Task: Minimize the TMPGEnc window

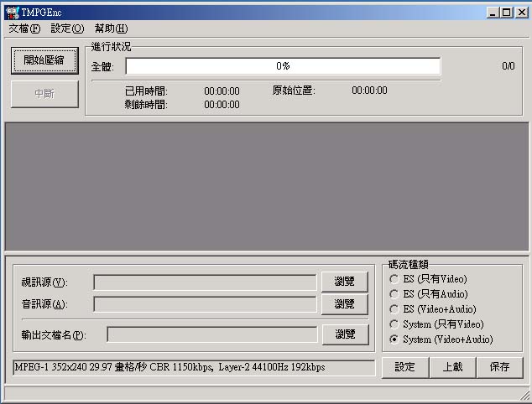Action: [493, 13]
